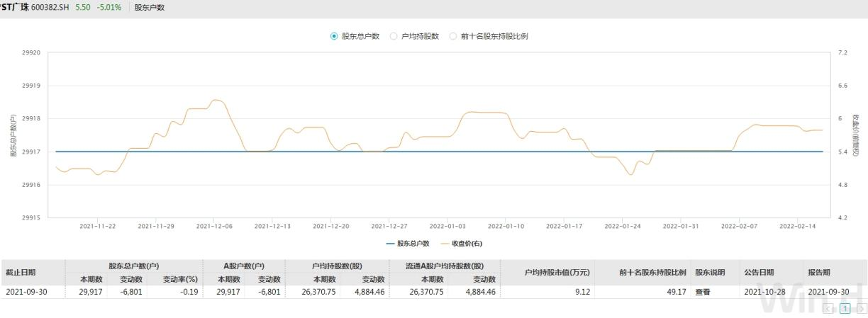This screenshot has width=868, height=318.
Task: Click the 股东户数 title tab
Action: click(x=150, y=7)
